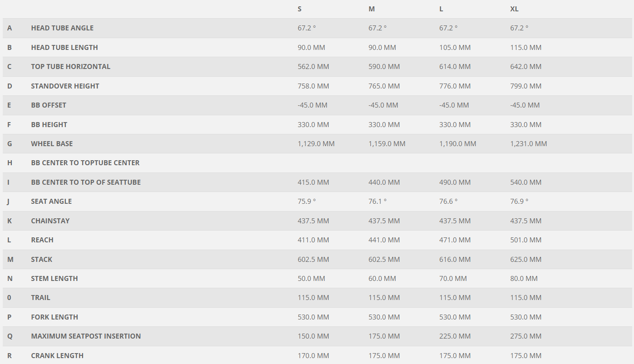This screenshot has height=364, width=634.
Task: Click the HEAD TUBE LENGTH value 105.0 MM
Action: click(455, 48)
